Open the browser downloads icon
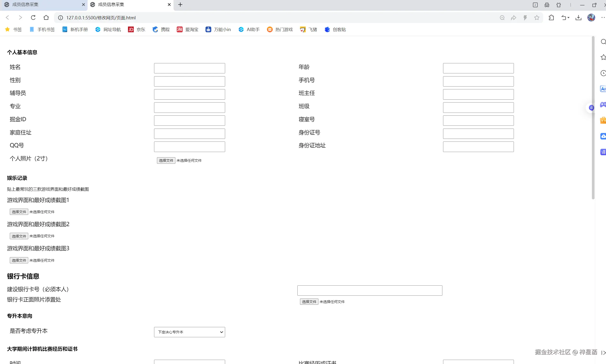This screenshot has width=606, height=364. (578, 17)
